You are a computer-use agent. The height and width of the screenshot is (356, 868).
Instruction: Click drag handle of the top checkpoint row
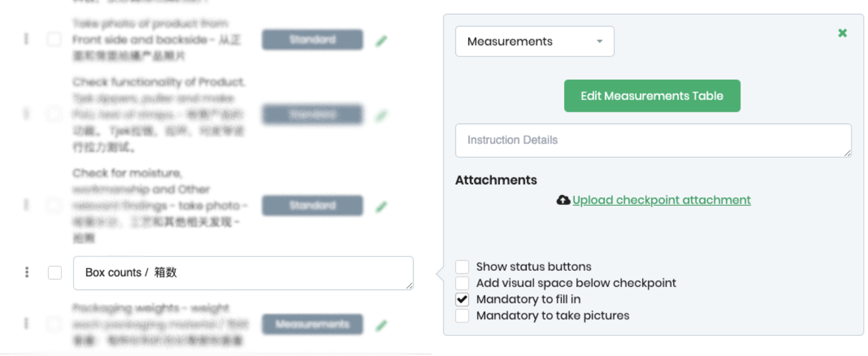coord(26,39)
